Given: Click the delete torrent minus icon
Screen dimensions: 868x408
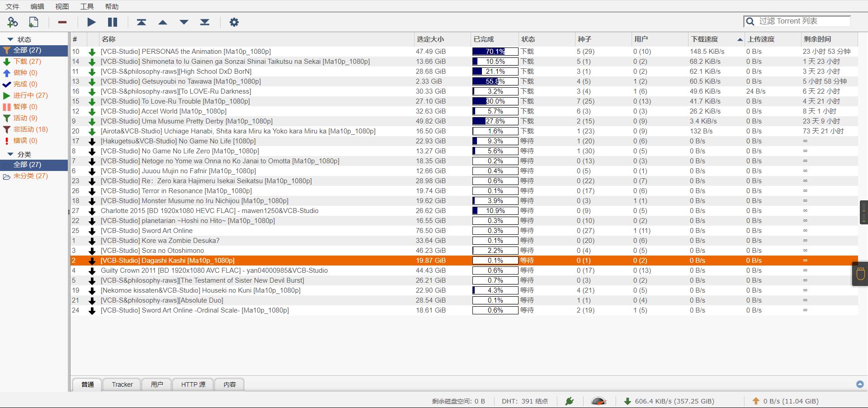Looking at the screenshot, I should (x=62, y=22).
